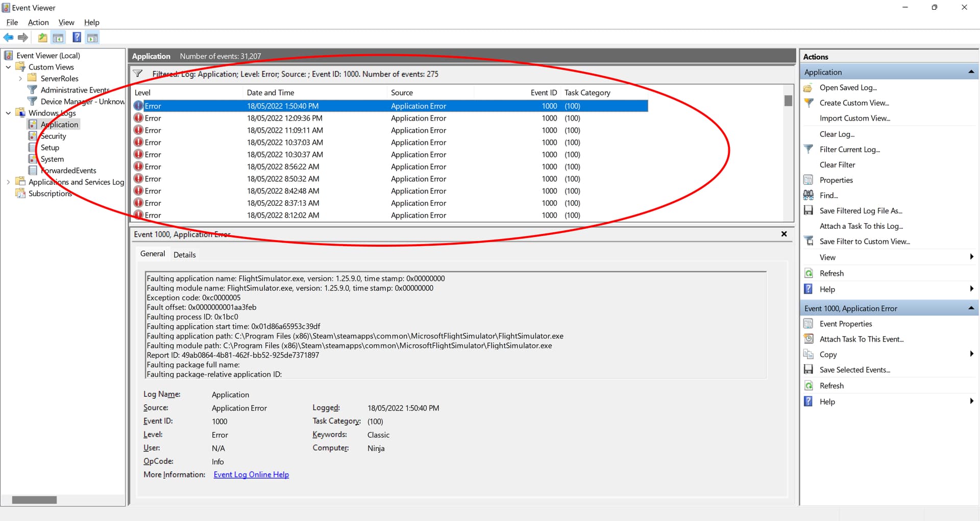This screenshot has width=980, height=521.
Task: Click Save Selected Events floppy icon
Action: 808,370
